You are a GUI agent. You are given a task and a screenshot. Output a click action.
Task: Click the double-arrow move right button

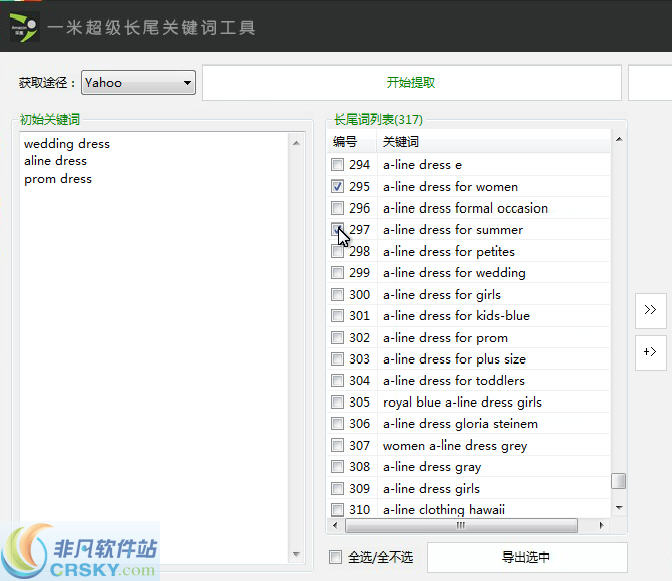pyautogui.click(x=651, y=311)
